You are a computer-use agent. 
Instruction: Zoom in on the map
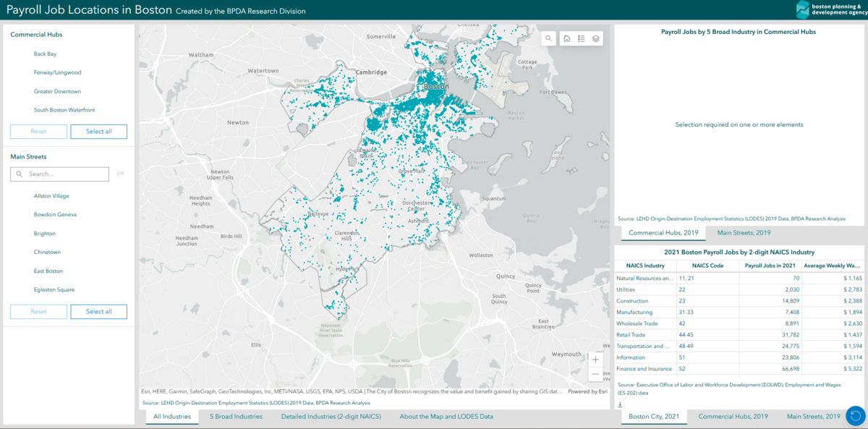(595, 360)
